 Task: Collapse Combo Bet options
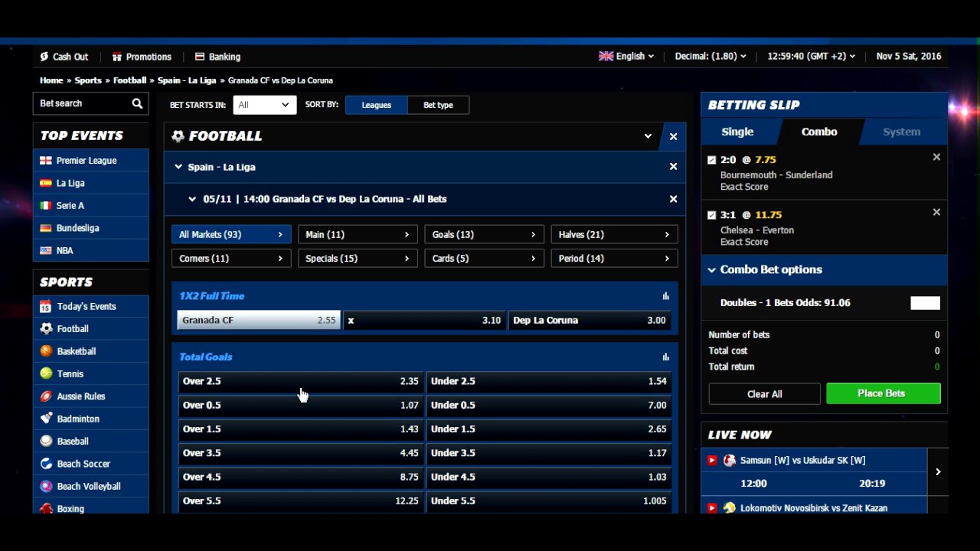tap(712, 269)
